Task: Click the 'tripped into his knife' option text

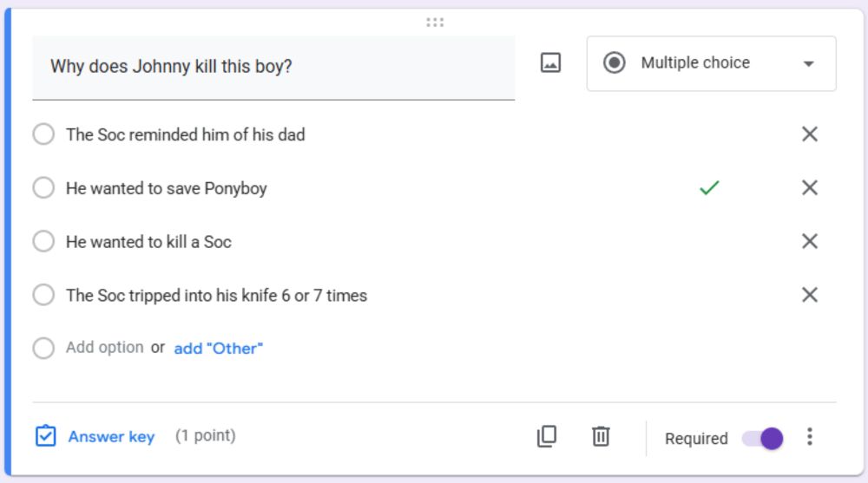Action: tap(216, 296)
